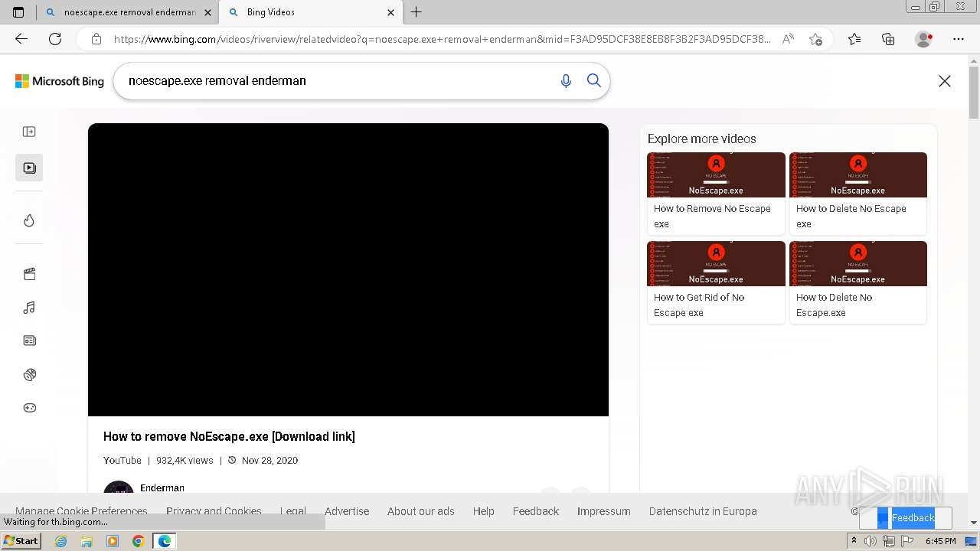Add this page to favorites

point(815,39)
